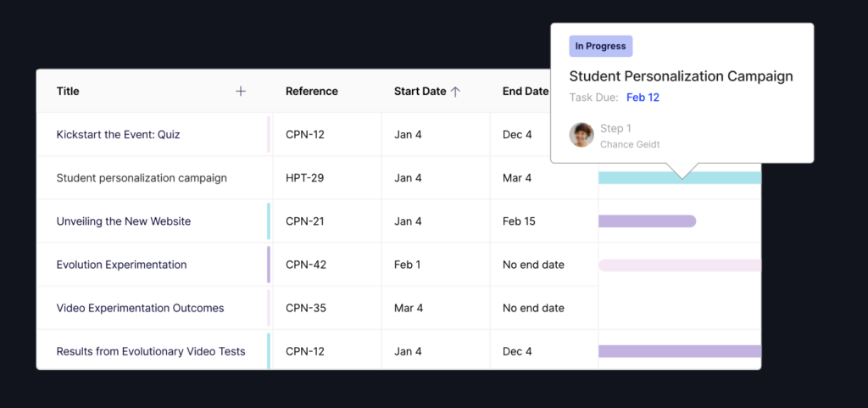
Task: Click Student Personalization Campaign popup title
Action: click(x=681, y=76)
